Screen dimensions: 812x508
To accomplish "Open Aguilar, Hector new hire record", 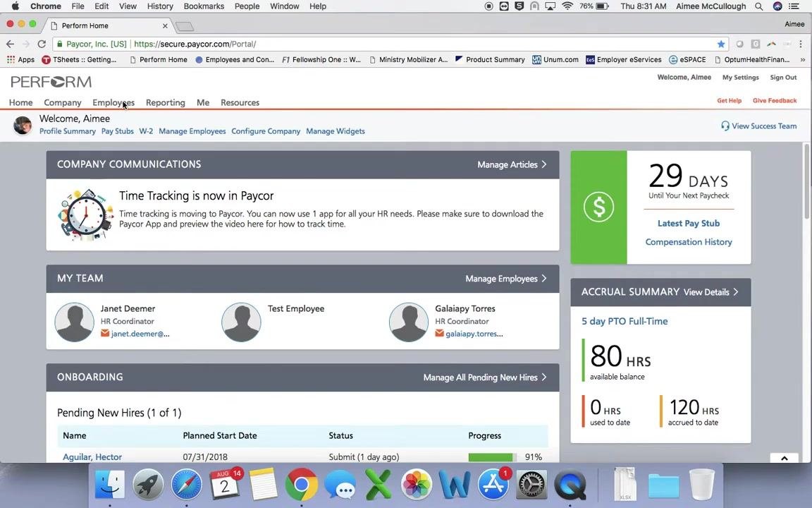I will click(x=92, y=456).
